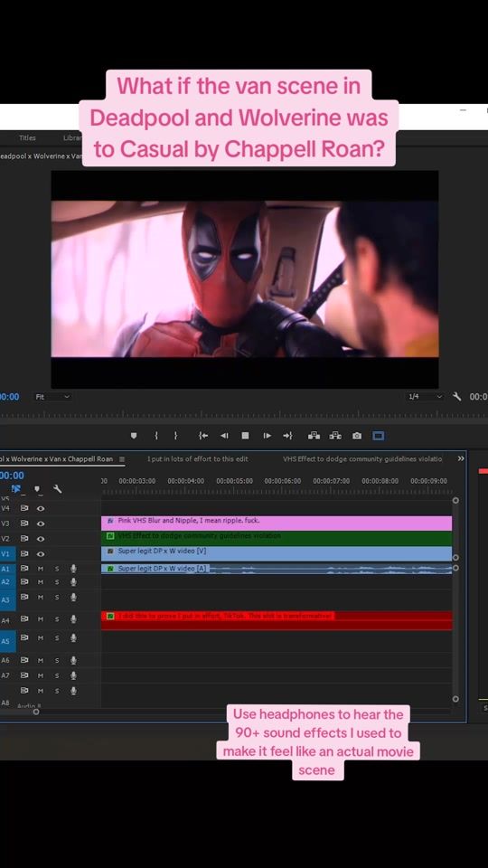Click the Mark Out bracket button
This screenshot has height=868, width=488.
[x=175, y=436]
